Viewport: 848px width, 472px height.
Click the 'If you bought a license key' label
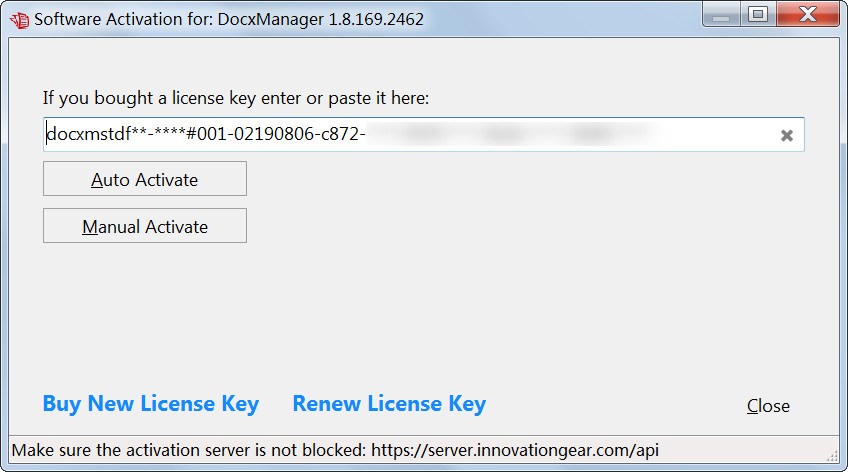click(x=236, y=98)
